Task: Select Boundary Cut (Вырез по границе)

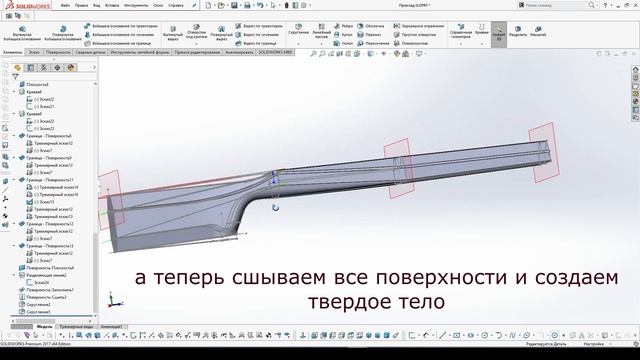Action: click(x=256, y=43)
